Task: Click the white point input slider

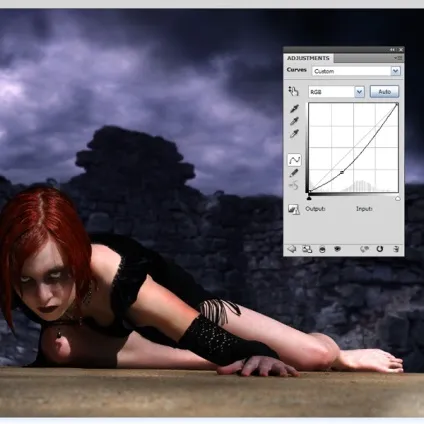Action: coord(398,199)
